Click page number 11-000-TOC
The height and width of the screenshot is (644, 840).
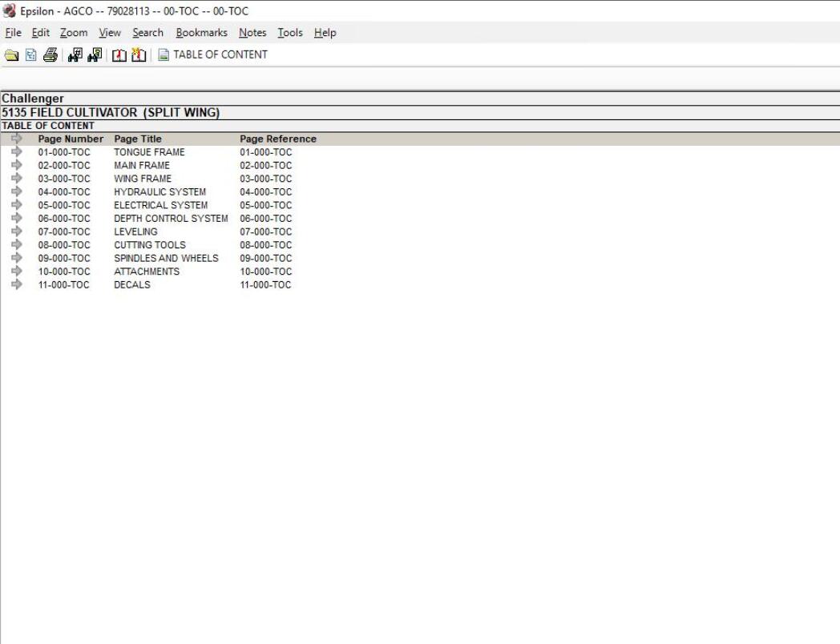[x=63, y=284]
